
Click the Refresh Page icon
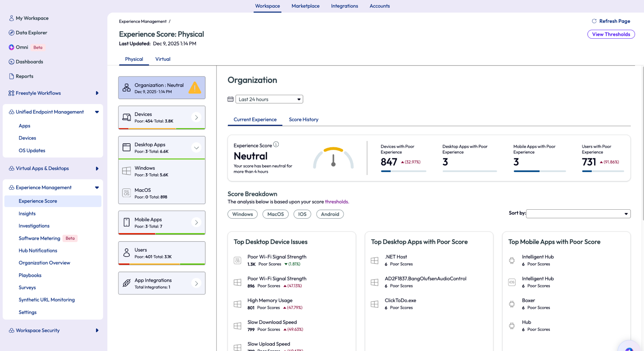(x=594, y=21)
